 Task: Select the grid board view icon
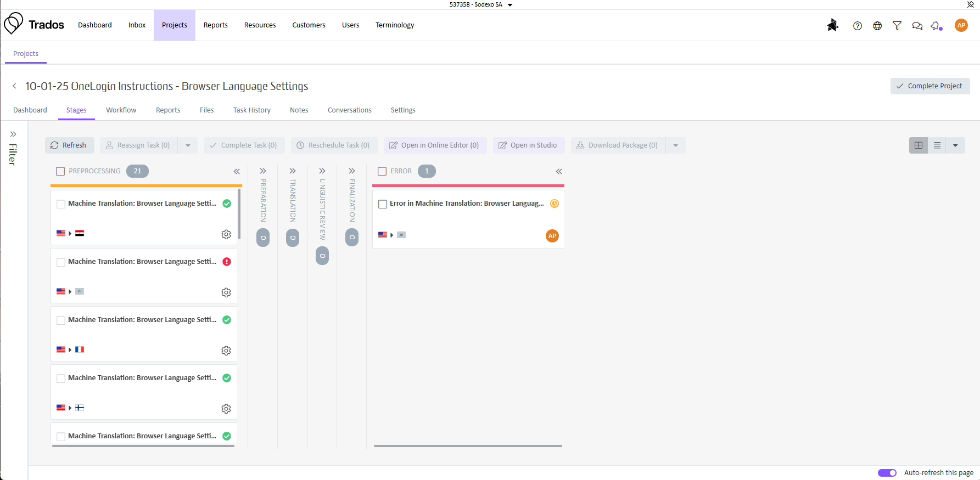(919, 145)
